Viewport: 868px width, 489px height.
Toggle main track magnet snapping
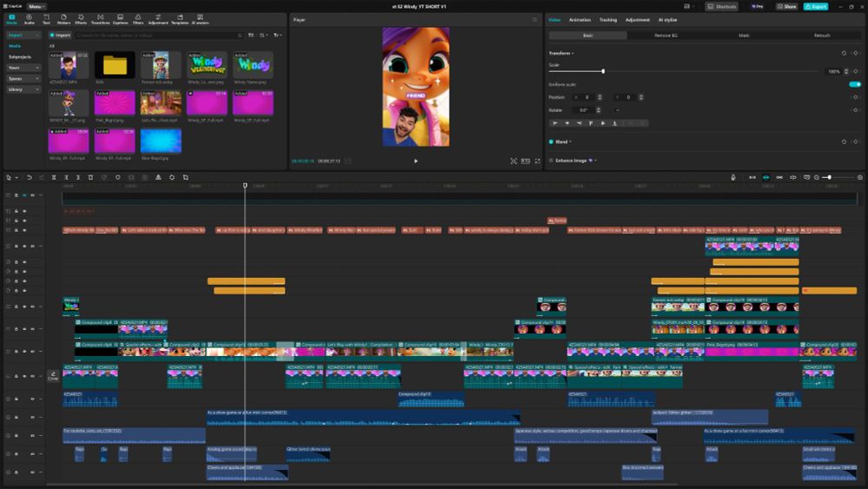pyautogui.click(x=753, y=177)
